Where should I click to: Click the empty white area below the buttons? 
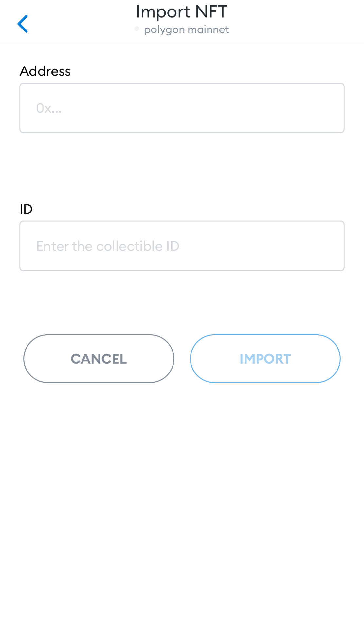pyautogui.click(x=182, y=491)
